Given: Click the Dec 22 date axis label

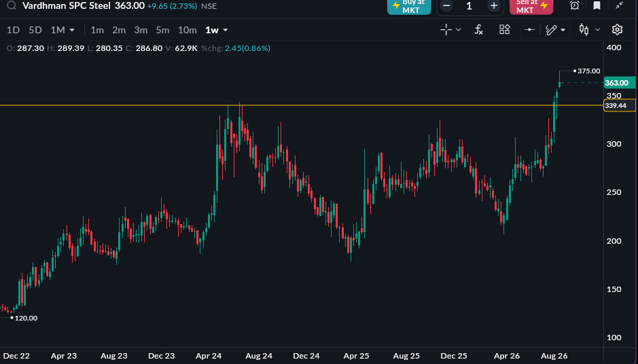Looking at the screenshot, I should tap(16, 356).
